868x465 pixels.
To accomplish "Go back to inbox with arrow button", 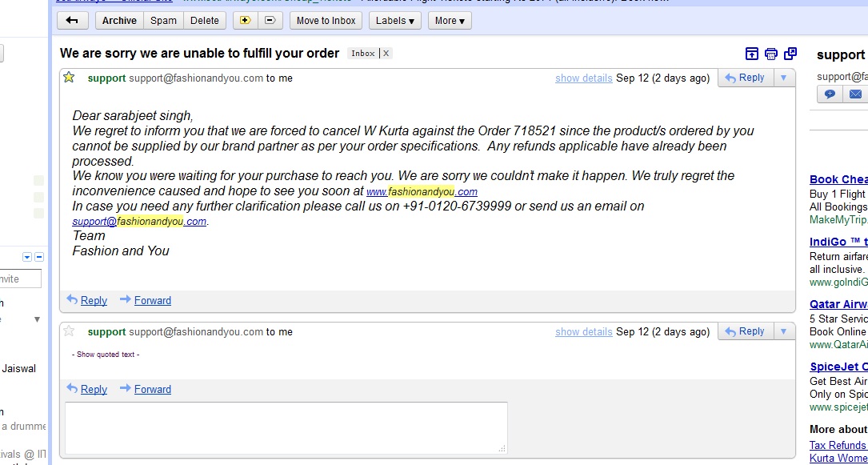I will [72, 21].
